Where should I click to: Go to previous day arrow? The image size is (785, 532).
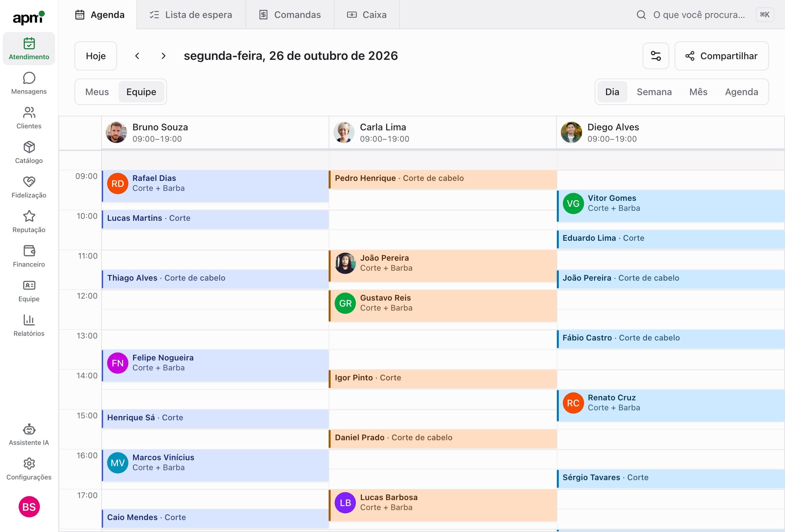pyautogui.click(x=137, y=56)
